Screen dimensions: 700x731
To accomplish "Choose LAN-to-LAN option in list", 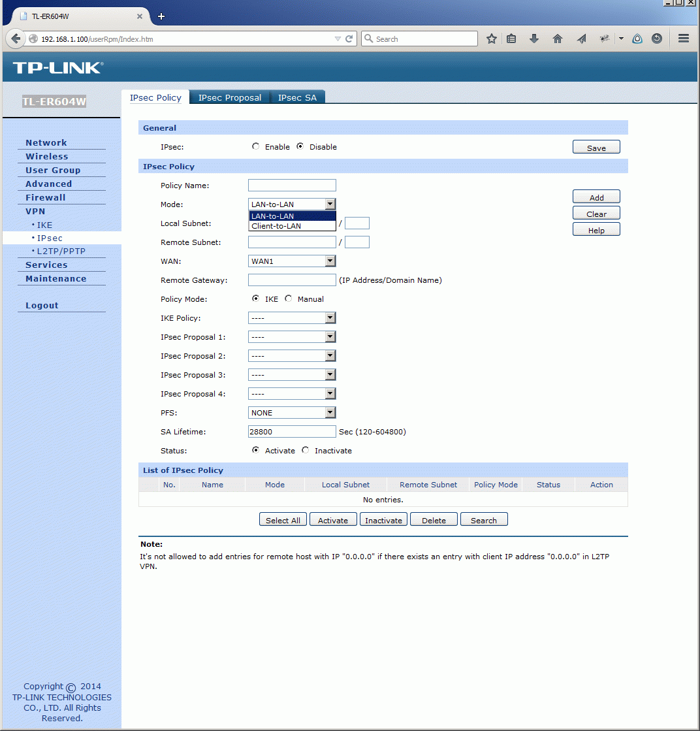I will [x=292, y=216].
